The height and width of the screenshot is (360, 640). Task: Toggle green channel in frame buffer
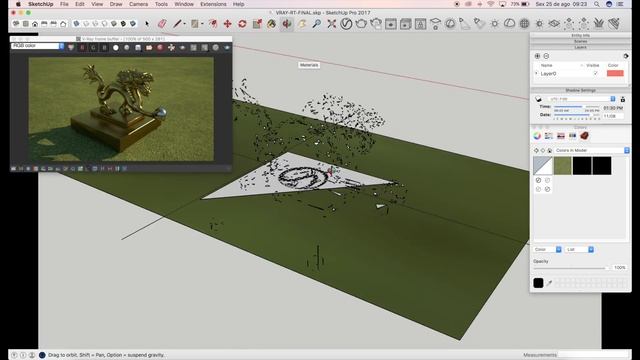tap(93, 48)
